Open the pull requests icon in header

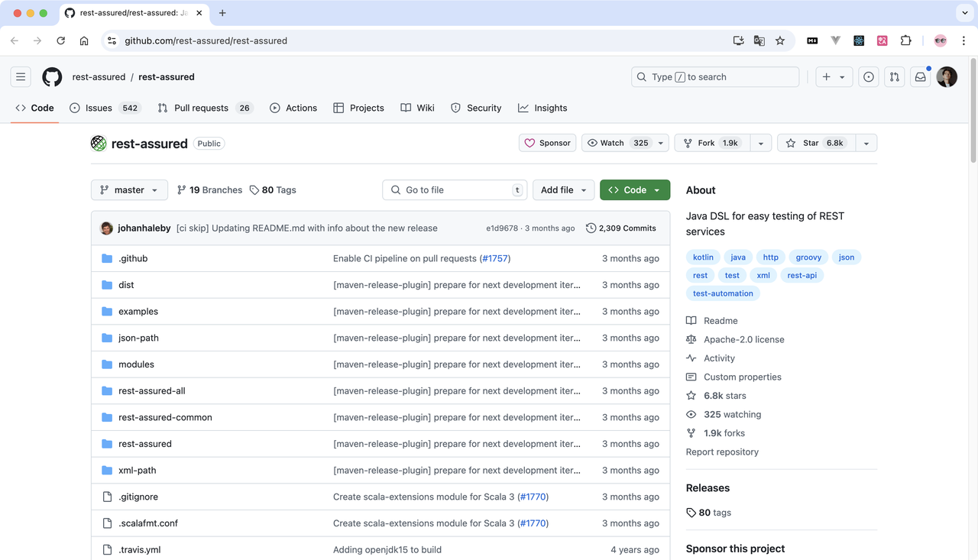click(895, 77)
